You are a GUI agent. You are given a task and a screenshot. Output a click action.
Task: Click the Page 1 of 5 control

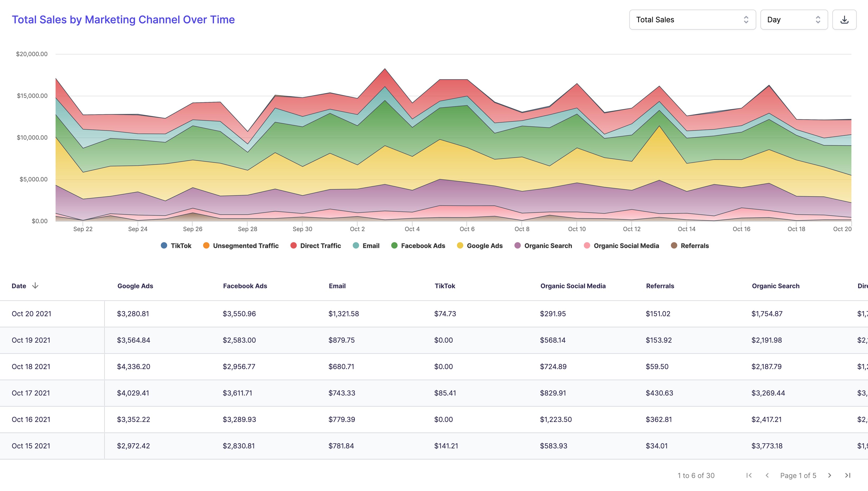tap(798, 475)
